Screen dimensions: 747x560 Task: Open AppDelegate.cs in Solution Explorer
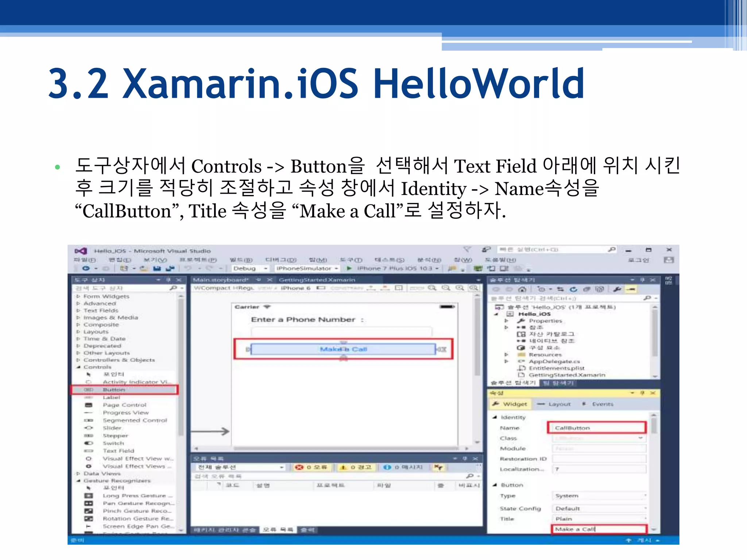554,361
